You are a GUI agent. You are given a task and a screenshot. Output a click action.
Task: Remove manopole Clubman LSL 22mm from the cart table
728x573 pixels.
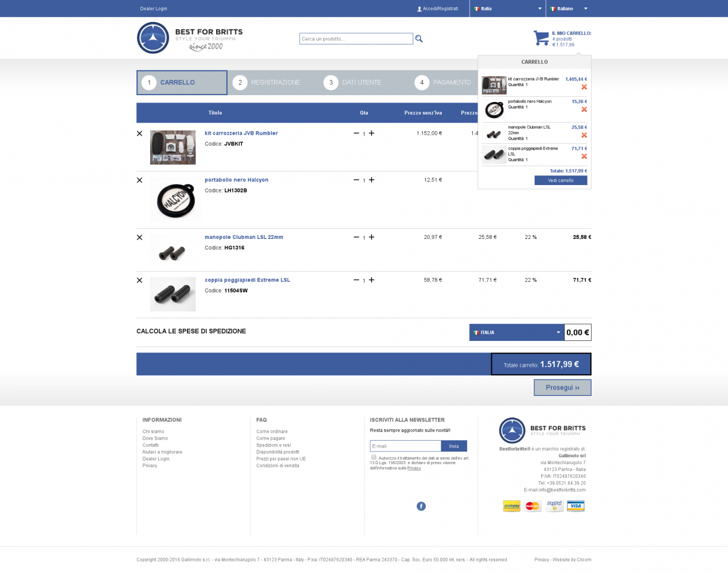tap(139, 237)
